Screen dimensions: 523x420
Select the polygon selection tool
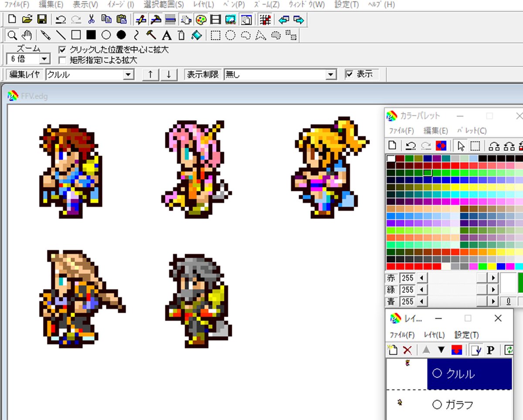(261, 35)
